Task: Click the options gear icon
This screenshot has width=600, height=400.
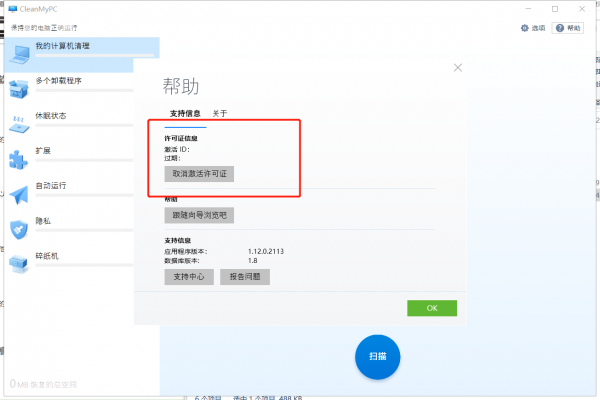Action: tap(525, 28)
